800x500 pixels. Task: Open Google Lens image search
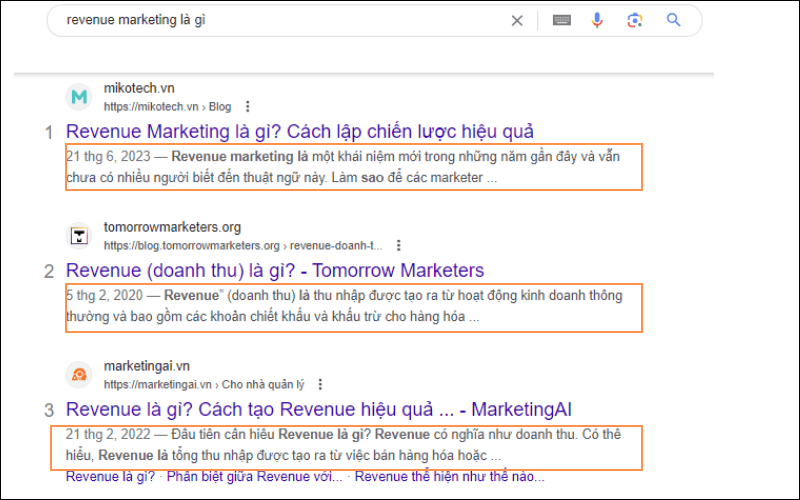coord(635,20)
